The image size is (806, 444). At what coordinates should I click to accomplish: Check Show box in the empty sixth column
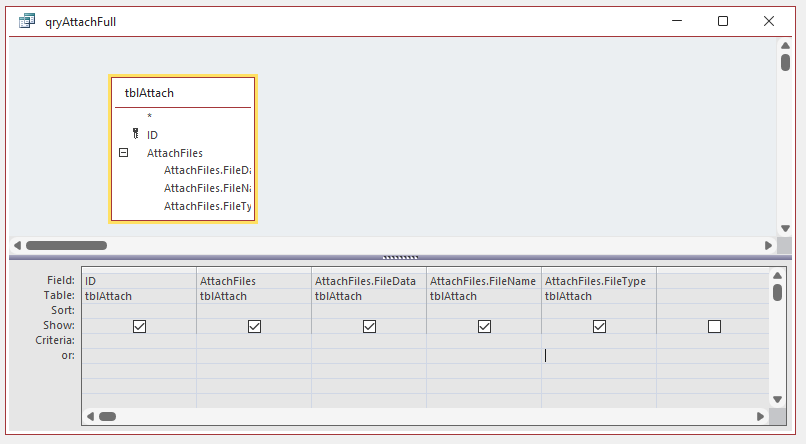tap(715, 326)
